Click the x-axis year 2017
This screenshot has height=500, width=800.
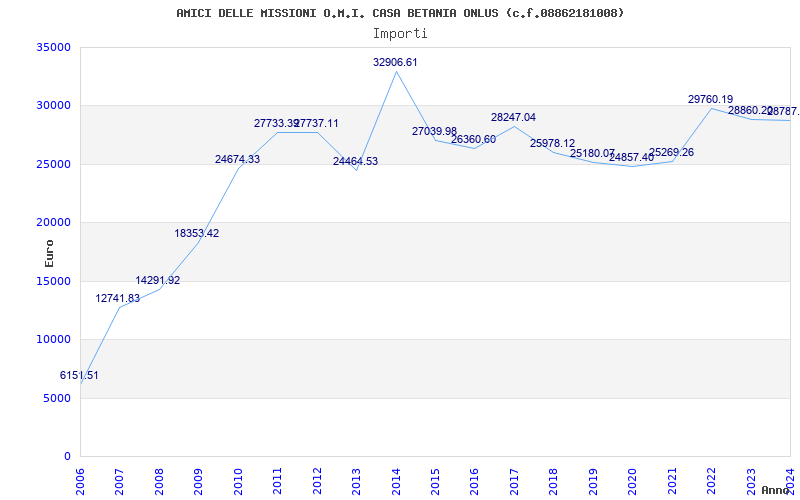click(514, 481)
